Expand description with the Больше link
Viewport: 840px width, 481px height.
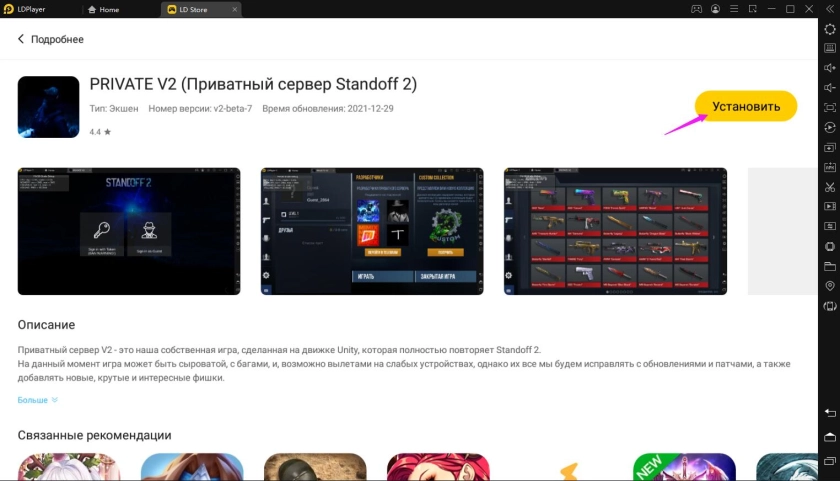38,400
